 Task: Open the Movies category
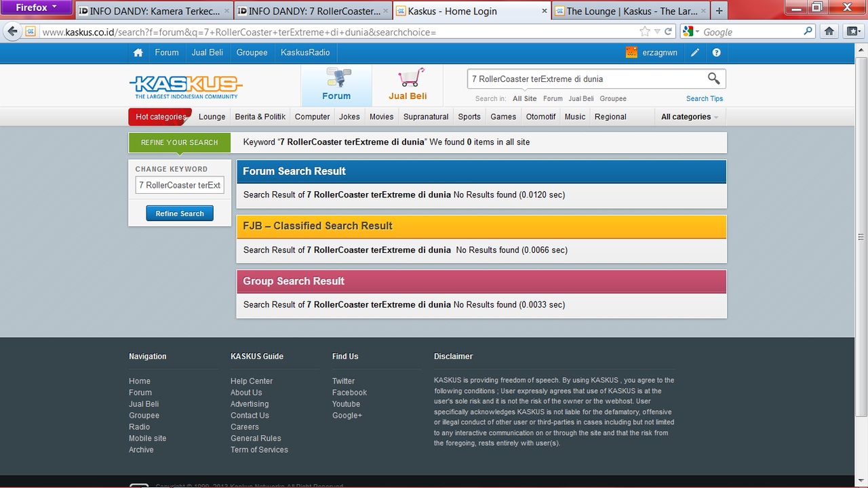point(382,117)
